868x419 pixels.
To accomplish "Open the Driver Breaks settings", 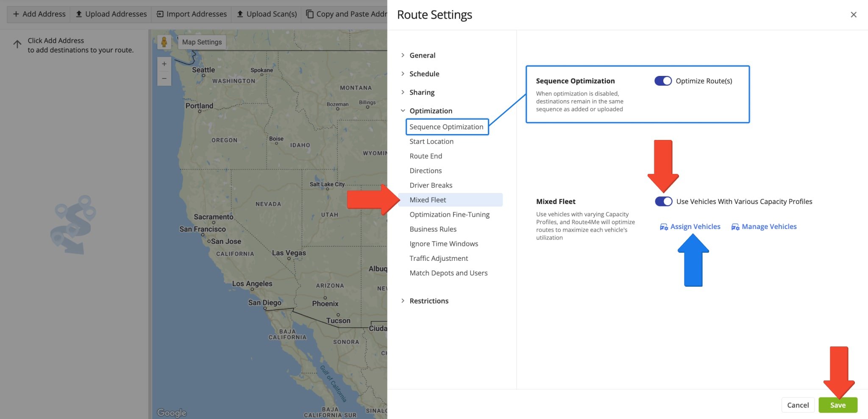I will click(431, 185).
